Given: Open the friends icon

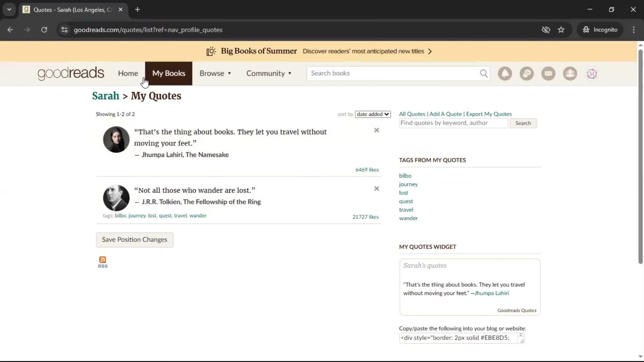Looking at the screenshot, I should pyautogui.click(x=570, y=73).
